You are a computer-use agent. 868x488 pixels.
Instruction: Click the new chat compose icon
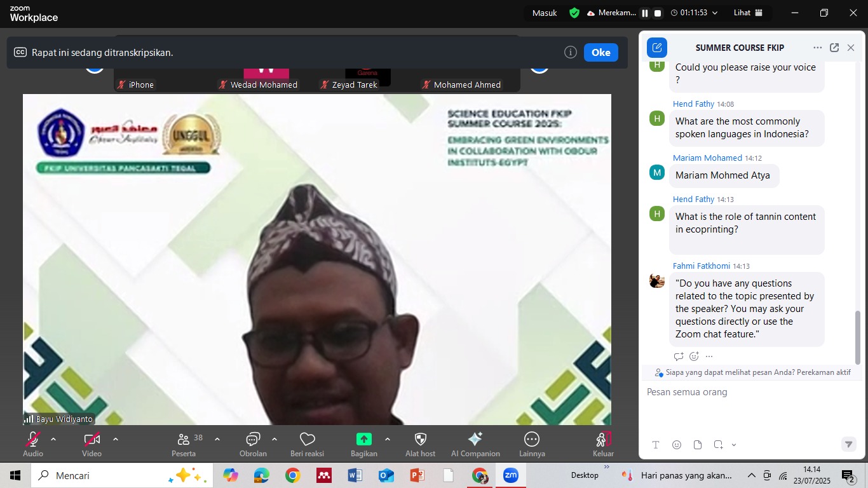[x=657, y=48]
